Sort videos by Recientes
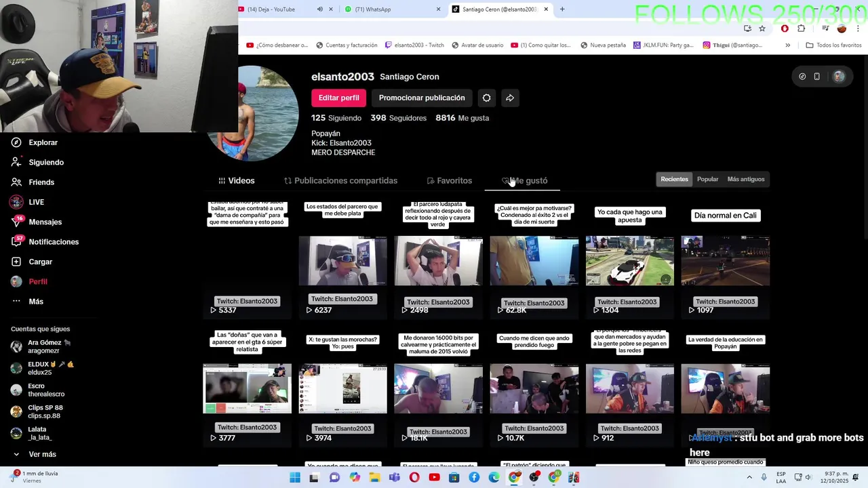The height and width of the screenshot is (488, 868). point(674,180)
